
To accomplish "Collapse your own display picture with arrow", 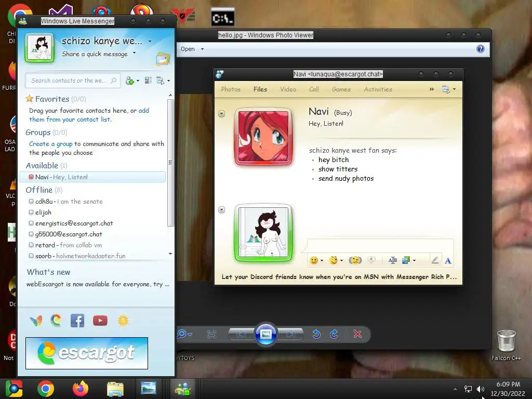I will 221,210.
